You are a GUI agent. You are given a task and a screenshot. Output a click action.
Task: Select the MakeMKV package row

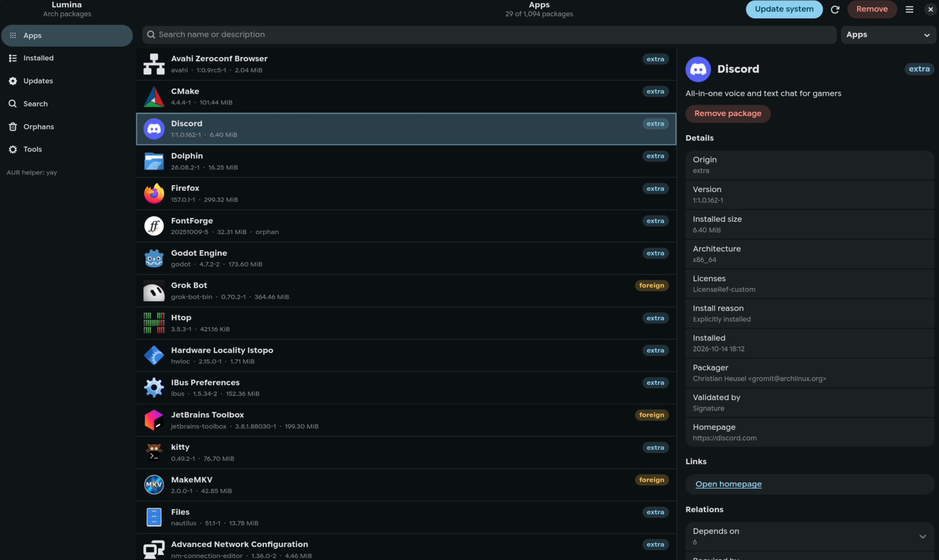406,485
